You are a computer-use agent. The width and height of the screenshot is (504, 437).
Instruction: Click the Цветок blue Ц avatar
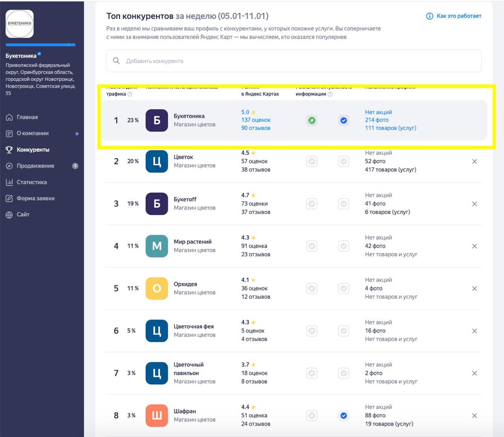[157, 161]
